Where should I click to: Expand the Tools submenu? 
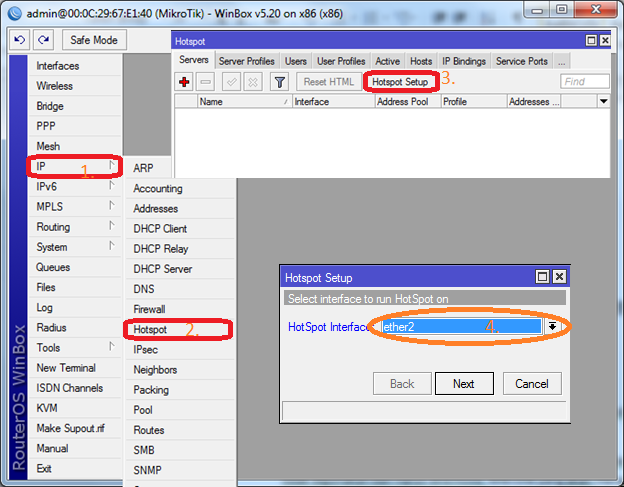coord(75,348)
